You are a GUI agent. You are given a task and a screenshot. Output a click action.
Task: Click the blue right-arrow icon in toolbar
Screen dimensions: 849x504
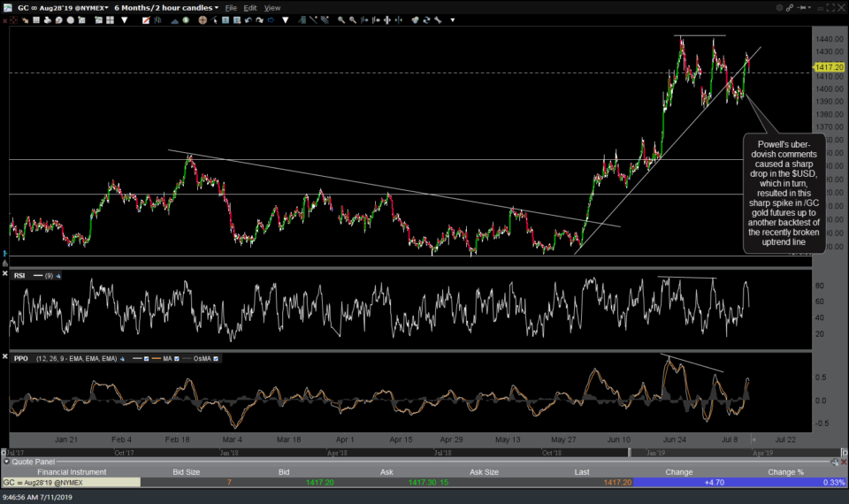pyautogui.click(x=271, y=20)
